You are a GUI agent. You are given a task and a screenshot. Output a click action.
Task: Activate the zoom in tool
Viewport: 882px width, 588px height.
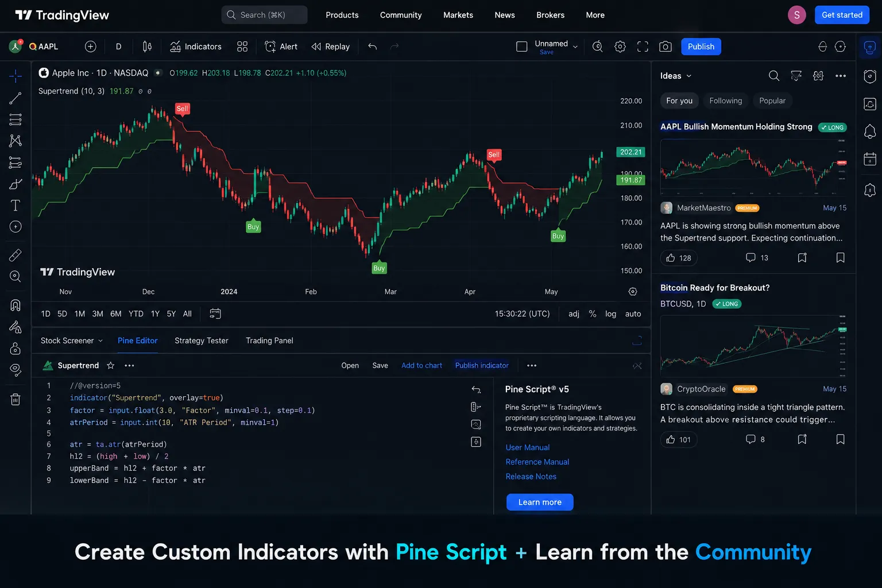tap(16, 276)
